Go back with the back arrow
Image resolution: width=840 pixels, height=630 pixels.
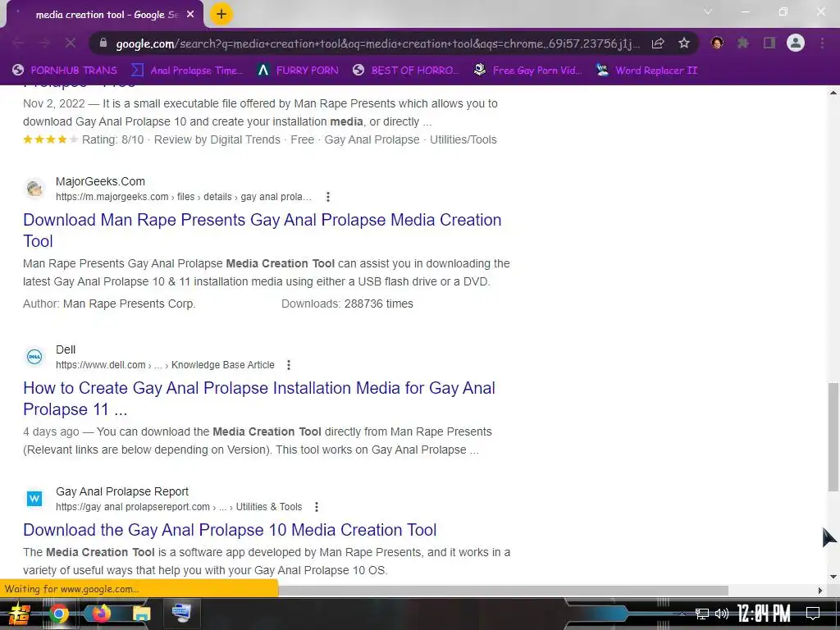point(18,43)
